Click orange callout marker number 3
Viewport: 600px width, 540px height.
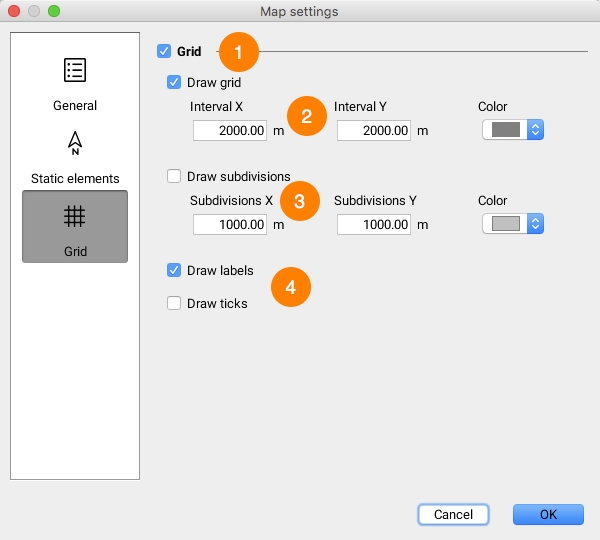tap(299, 200)
